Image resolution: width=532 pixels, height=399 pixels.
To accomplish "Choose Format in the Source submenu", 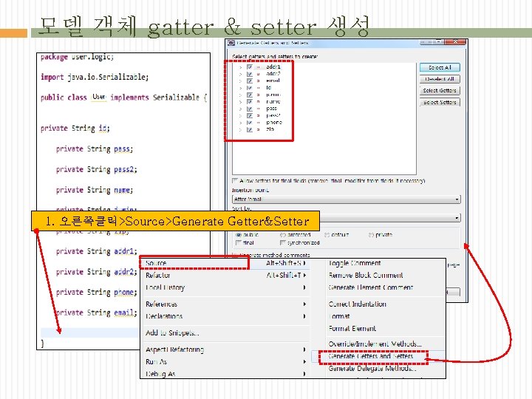I will [x=339, y=316].
